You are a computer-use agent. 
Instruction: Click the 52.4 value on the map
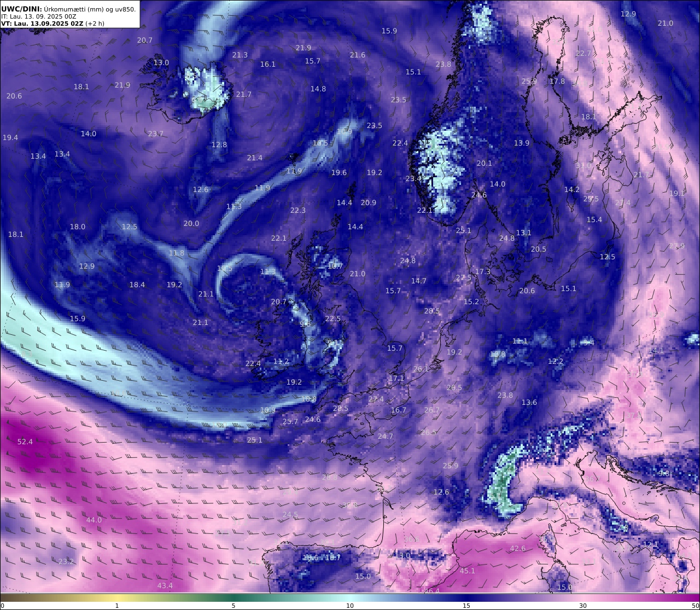point(25,441)
